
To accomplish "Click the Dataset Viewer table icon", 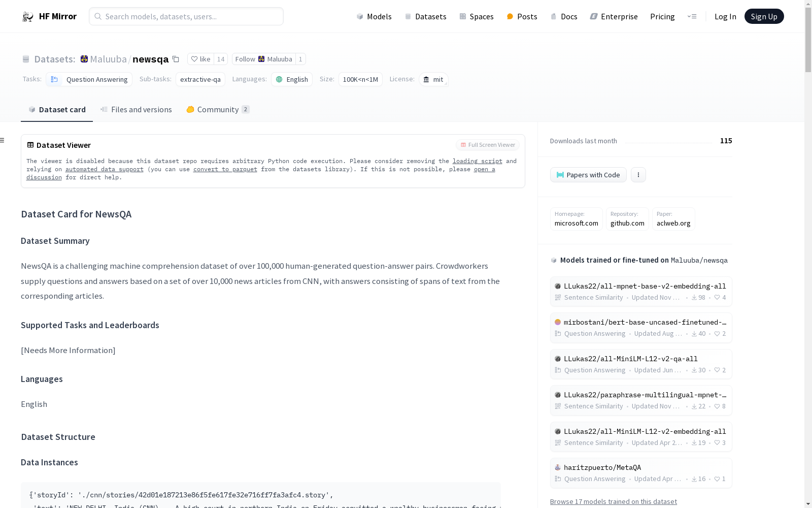I will (x=30, y=145).
